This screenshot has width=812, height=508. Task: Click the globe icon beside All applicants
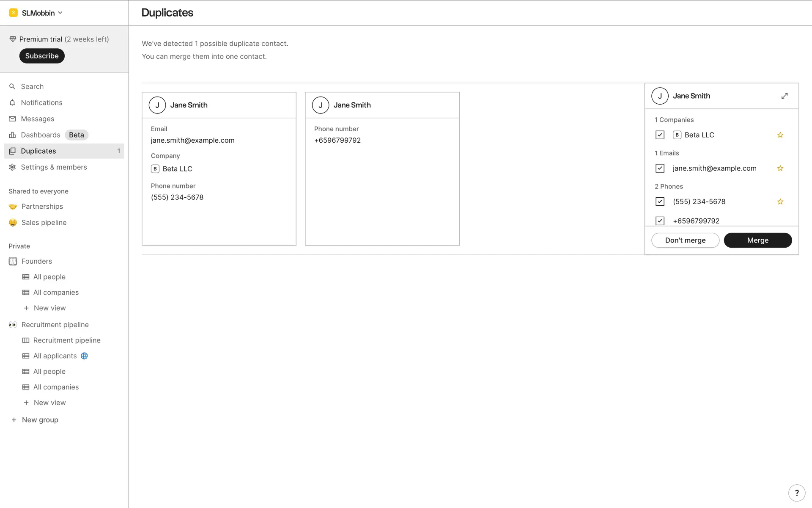click(x=84, y=356)
